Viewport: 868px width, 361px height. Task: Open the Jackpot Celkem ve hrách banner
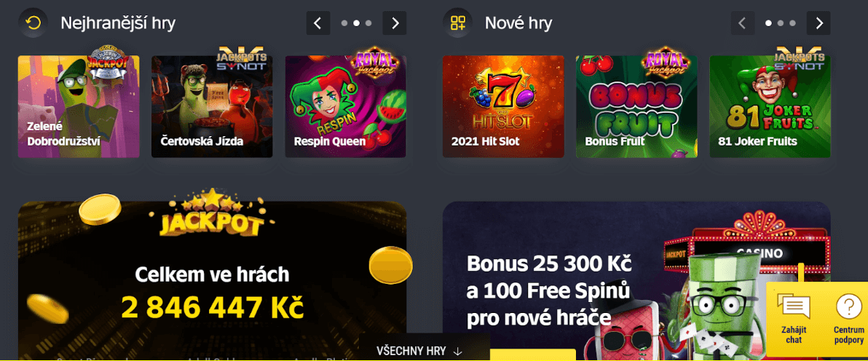point(213,281)
